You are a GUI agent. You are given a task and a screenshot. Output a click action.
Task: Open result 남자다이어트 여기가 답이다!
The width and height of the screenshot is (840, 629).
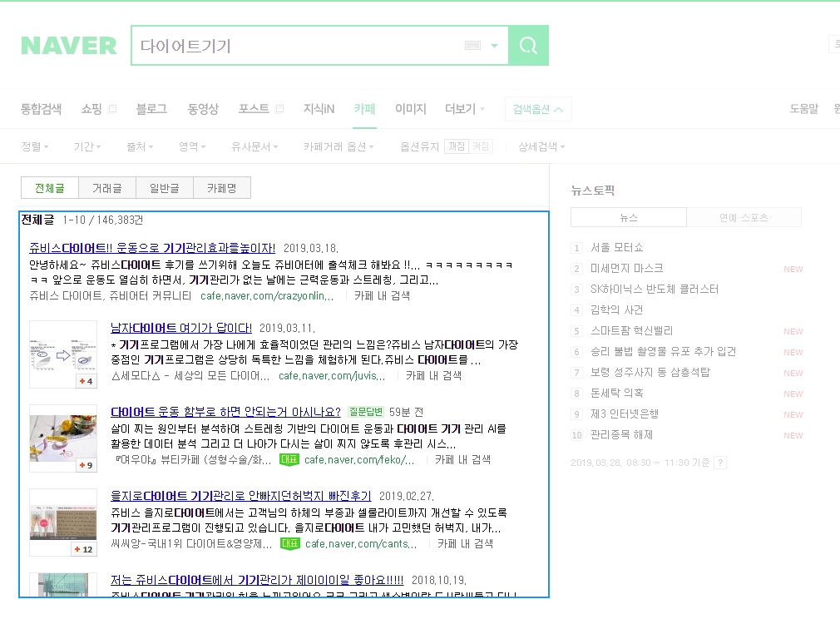(x=181, y=328)
